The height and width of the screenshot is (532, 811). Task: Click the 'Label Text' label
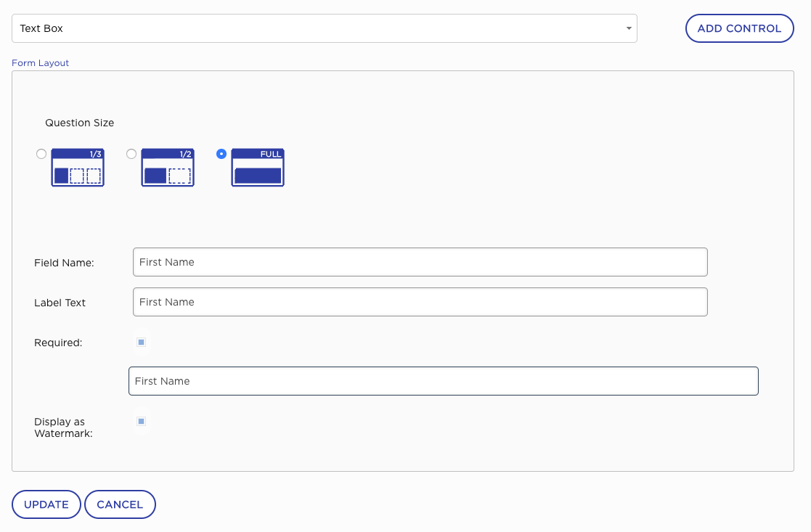pyautogui.click(x=60, y=303)
